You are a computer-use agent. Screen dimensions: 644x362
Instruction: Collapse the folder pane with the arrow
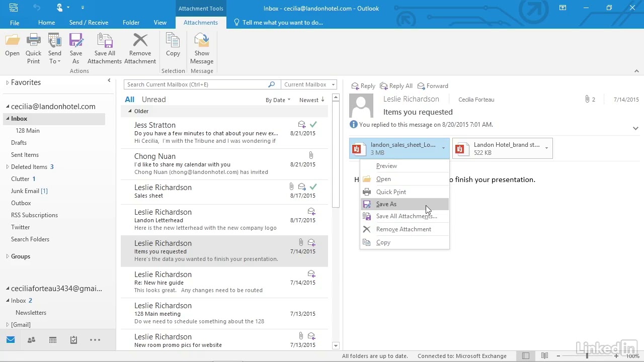tap(109, 80)
